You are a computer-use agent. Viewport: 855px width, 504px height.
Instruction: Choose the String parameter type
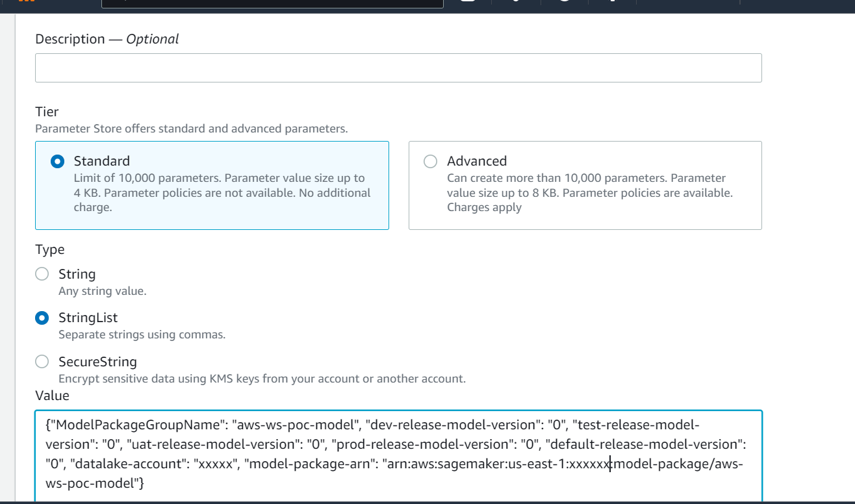pos(42,273)
